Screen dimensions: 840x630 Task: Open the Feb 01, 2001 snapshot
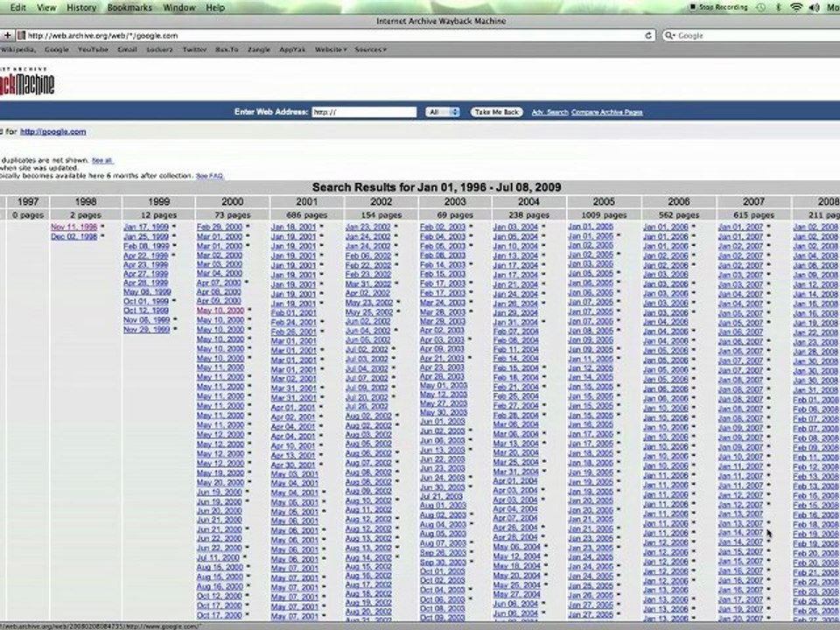click(x=294, y=313)
